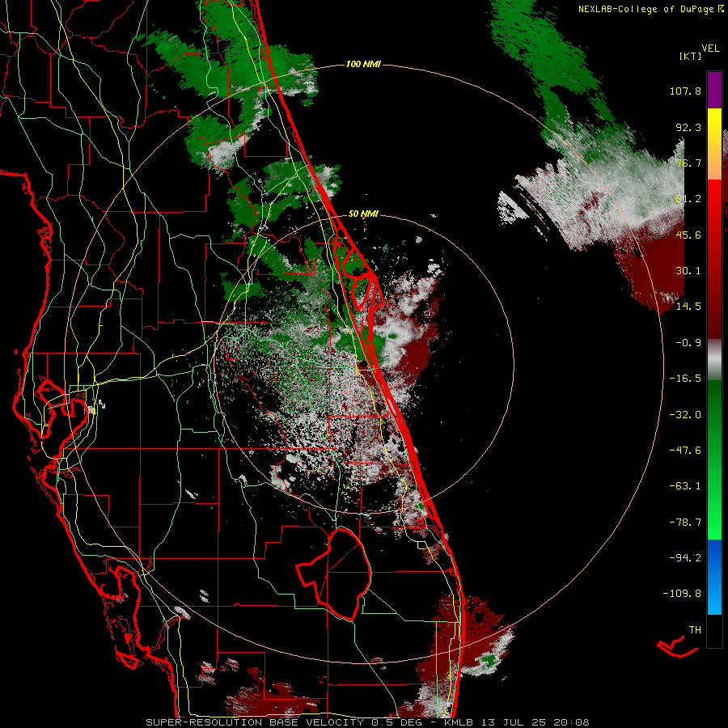Screen dimensions: 728x728
Task: Click the gray-white segment of color bar
Action: pos(714,360)
